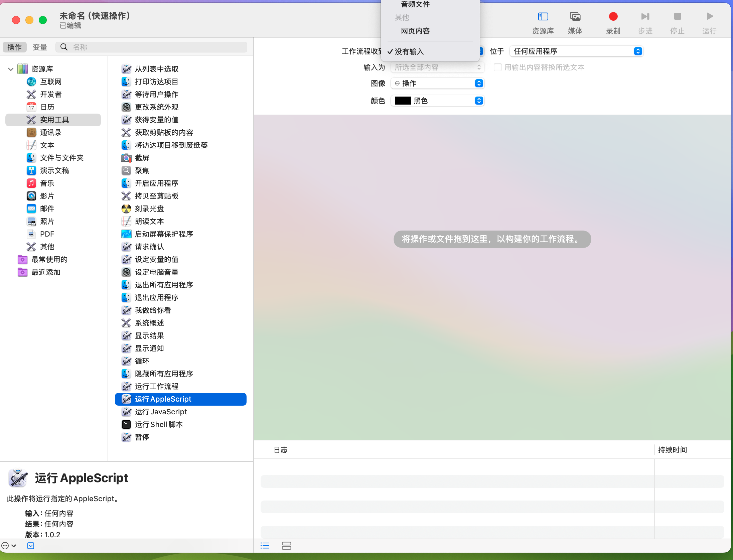The width and height of the screenshot is (733, 560).
Task: Click the 持续时间 column header
Action: pos(672,450)
